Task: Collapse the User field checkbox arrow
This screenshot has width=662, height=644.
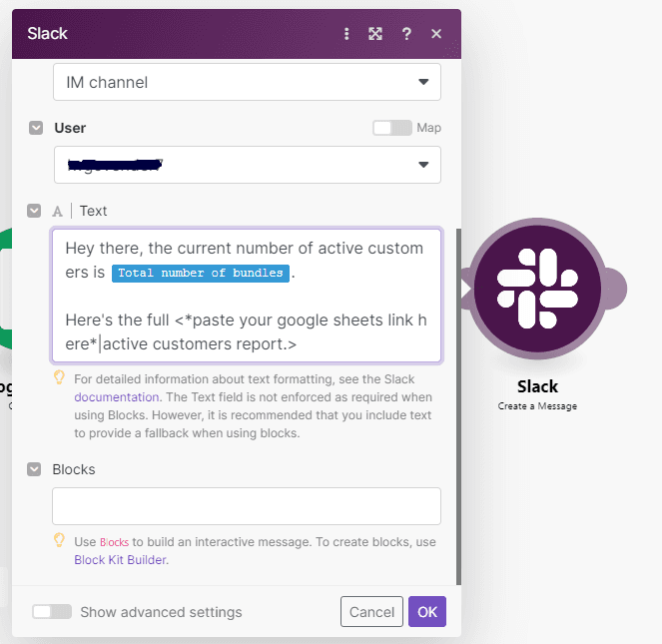Action: pyautogui.click(x=36, y=128)
